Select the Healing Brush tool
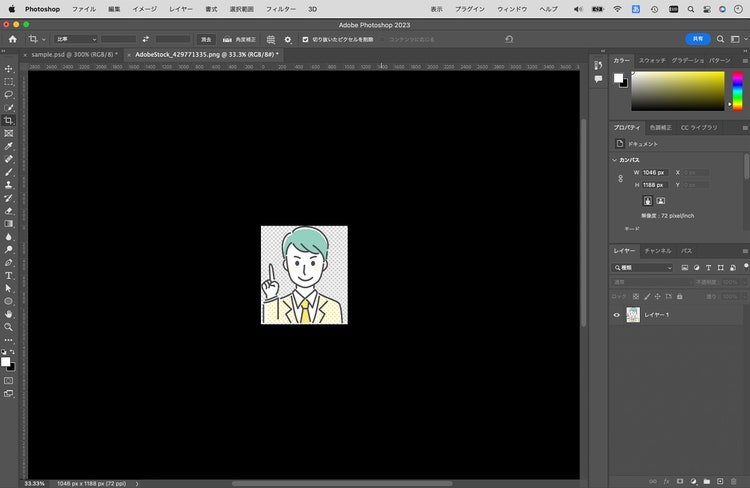 pyautogui.click(x=9, y=159)
